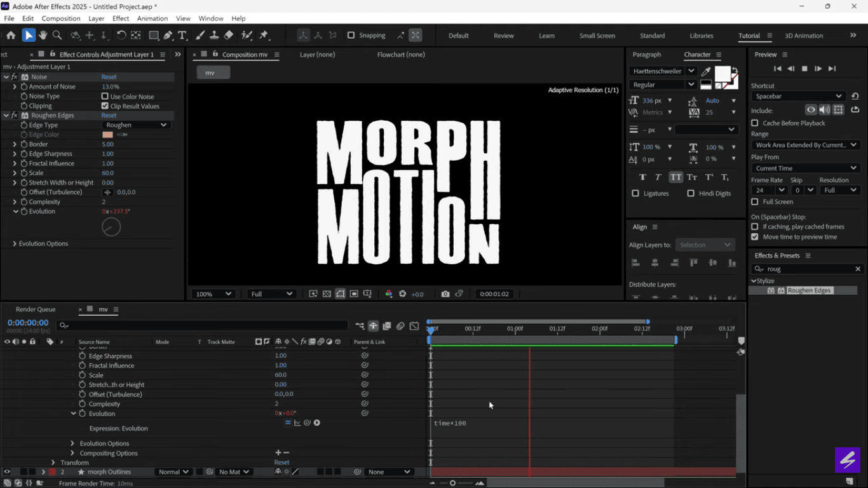Open the show channel RGB icon
The height and width of the screenshot is (488, 868).
389,294
